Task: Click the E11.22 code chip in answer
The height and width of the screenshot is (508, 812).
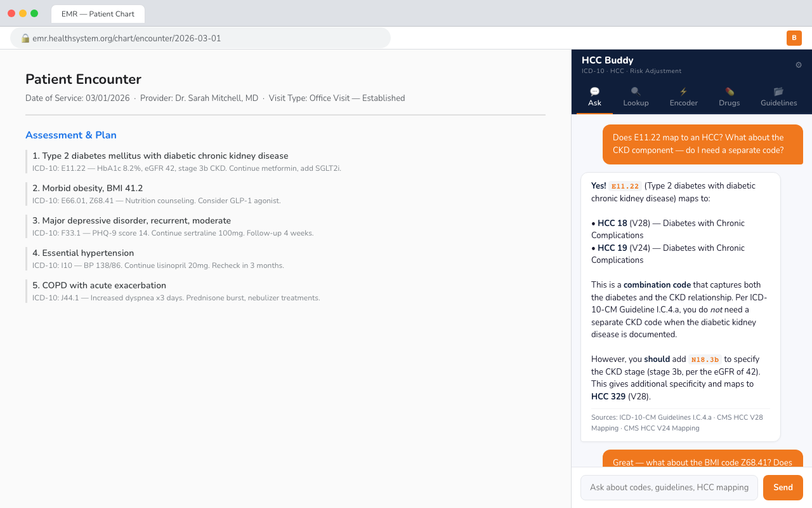Action: pyautogui.click(x=625, y=186)
